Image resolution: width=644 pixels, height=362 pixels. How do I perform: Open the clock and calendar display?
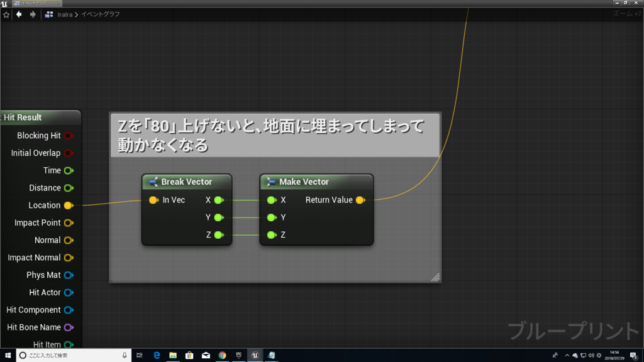click(613, 355)
